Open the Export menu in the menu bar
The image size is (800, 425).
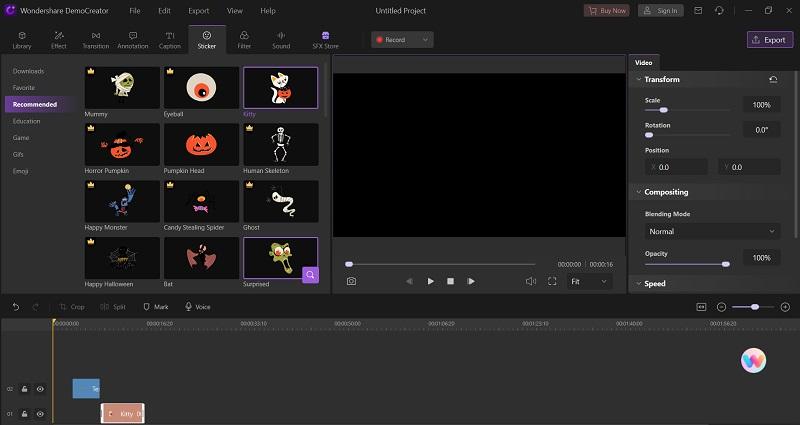198,10
